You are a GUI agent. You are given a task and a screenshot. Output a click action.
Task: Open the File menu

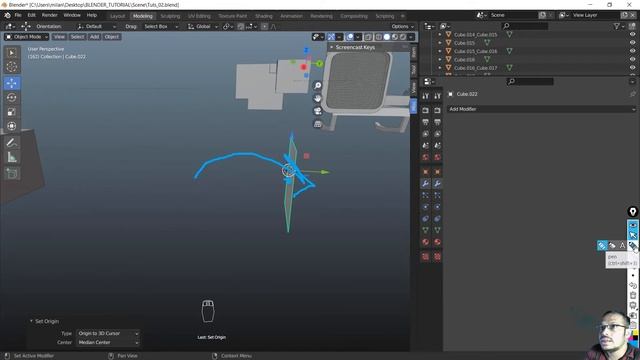18,15
